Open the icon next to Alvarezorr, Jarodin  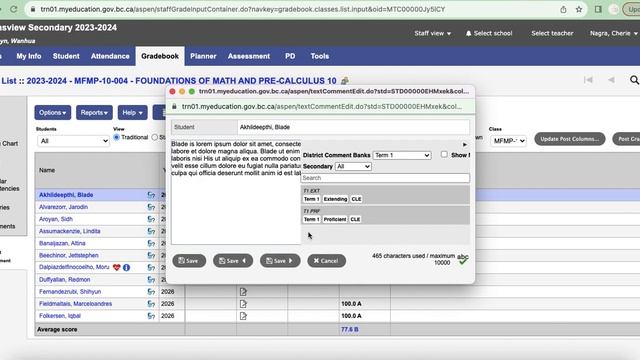(x=151, y=207)
